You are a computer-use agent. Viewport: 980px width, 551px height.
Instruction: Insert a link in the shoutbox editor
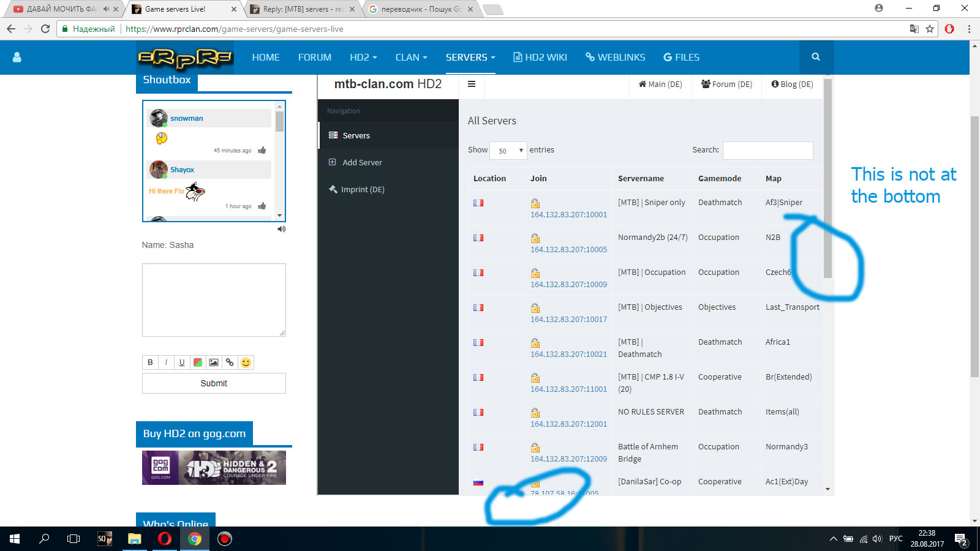click(230, 362)
